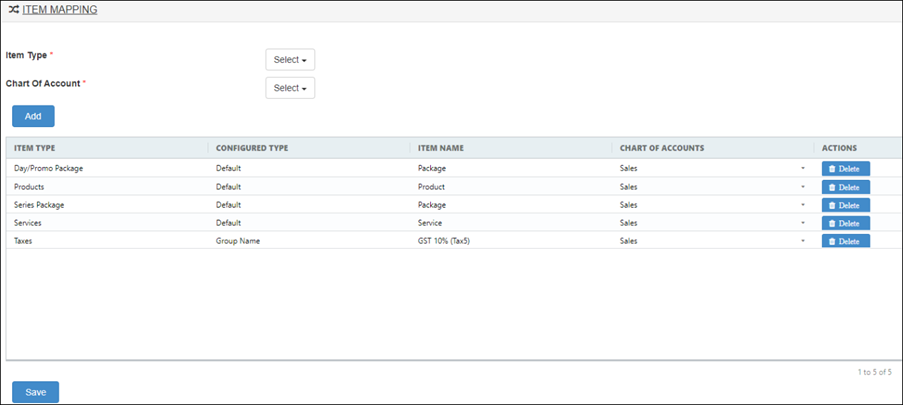The width and height of the screenshot is (903, 405).
Task: Click the Chart Of Account field label
Action: click(x=43, y=84)
